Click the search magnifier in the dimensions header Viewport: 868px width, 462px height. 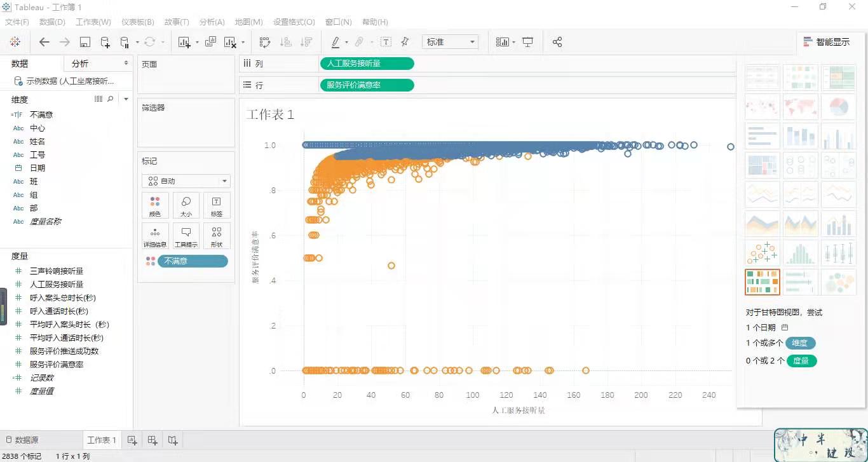(x=111, y=99)
